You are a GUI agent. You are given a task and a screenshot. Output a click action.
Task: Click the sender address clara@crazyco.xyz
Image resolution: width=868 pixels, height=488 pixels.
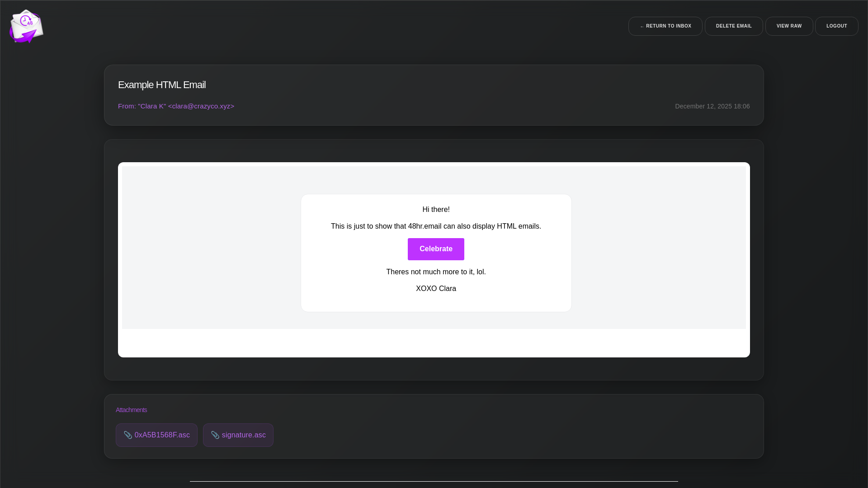[201, 106]
